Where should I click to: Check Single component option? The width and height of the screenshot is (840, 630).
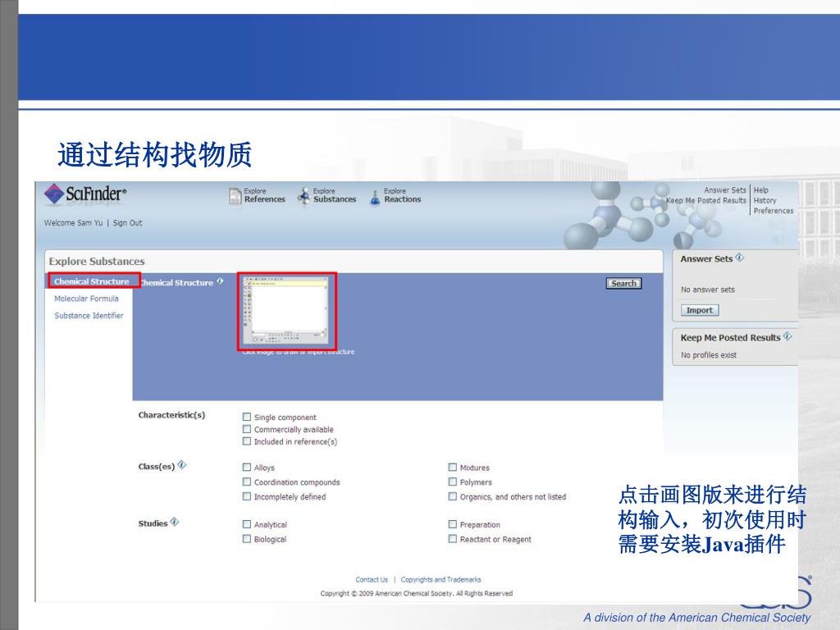coord(247,417)
